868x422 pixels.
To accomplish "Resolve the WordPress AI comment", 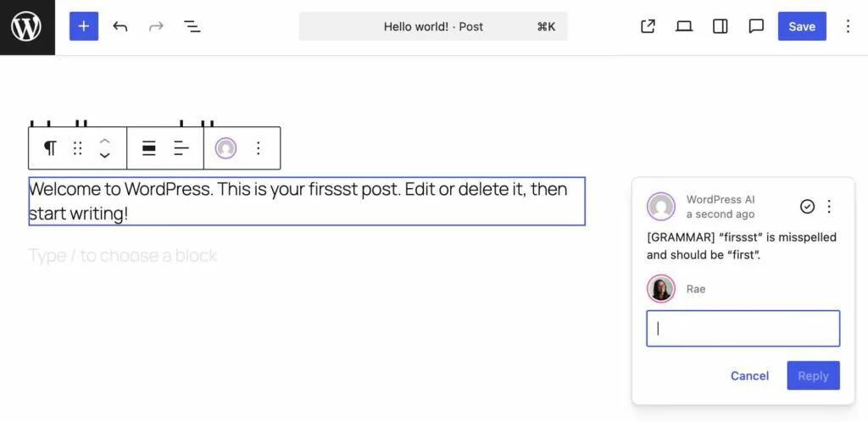I will (x=807, y=207).
